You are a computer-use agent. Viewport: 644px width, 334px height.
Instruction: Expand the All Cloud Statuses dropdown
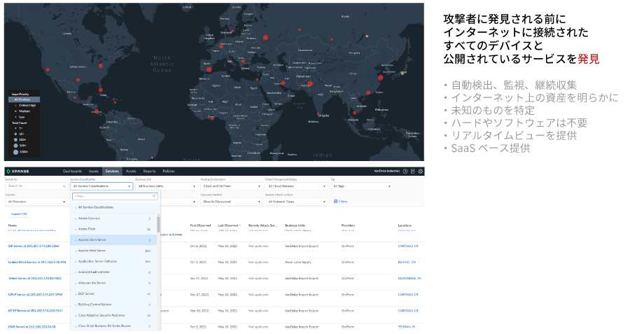click(x=296, y=186)
